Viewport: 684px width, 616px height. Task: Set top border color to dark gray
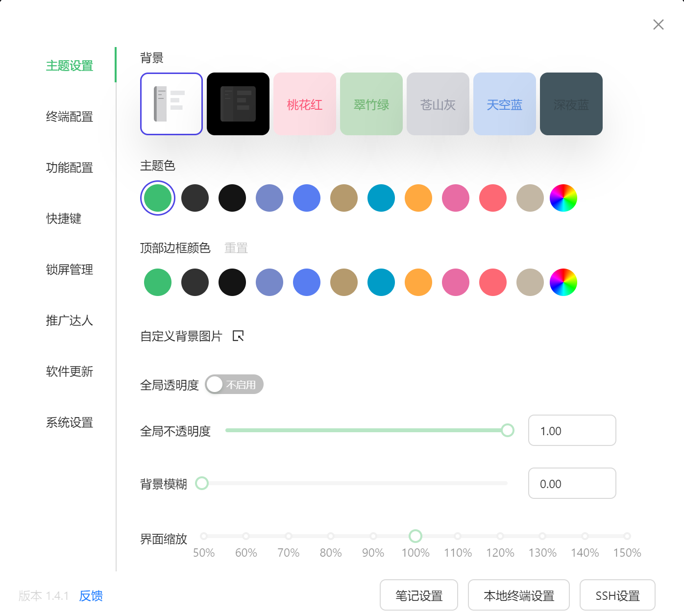coord(195,282)
